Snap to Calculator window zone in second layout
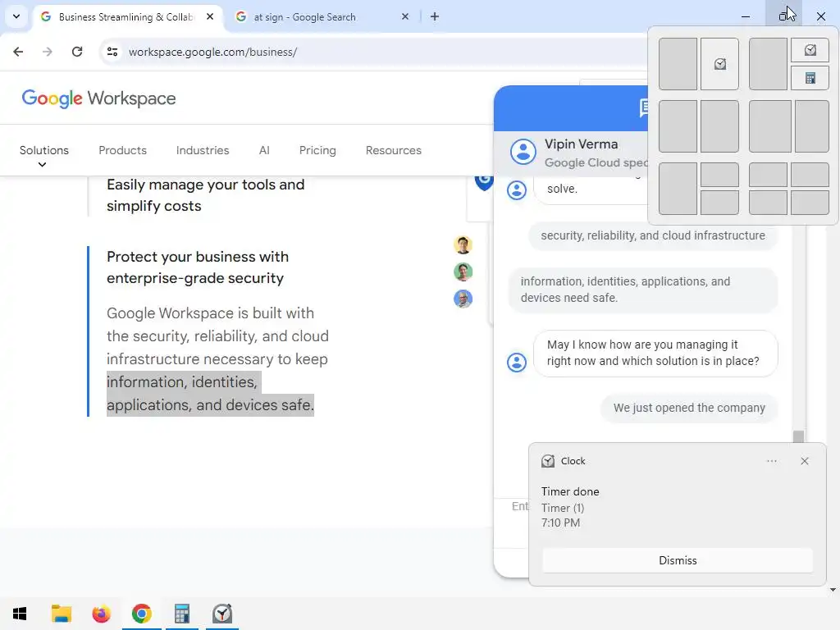The height and width of the screenshot is (630, 840). pos(810,78)
